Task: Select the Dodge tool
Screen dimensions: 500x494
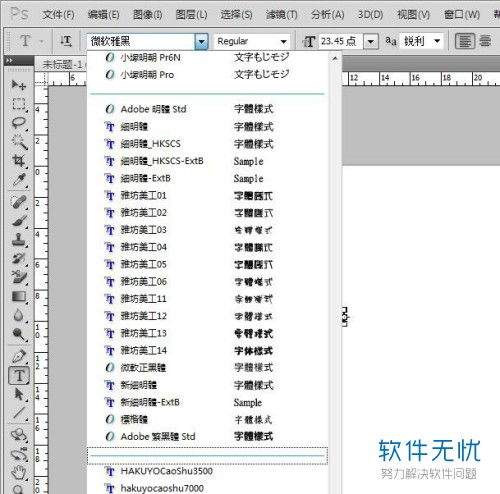Action: pos(19,333)
